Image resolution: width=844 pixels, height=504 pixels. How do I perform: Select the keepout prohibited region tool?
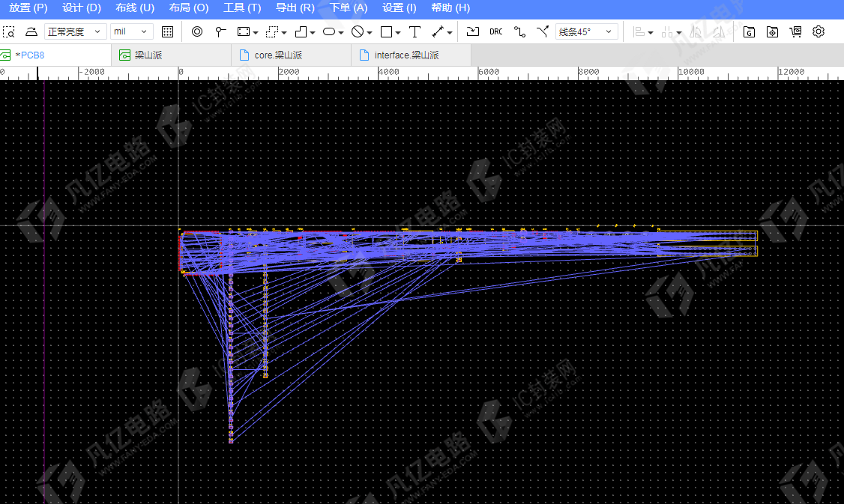pyautogui.click(x=358, y=31)
